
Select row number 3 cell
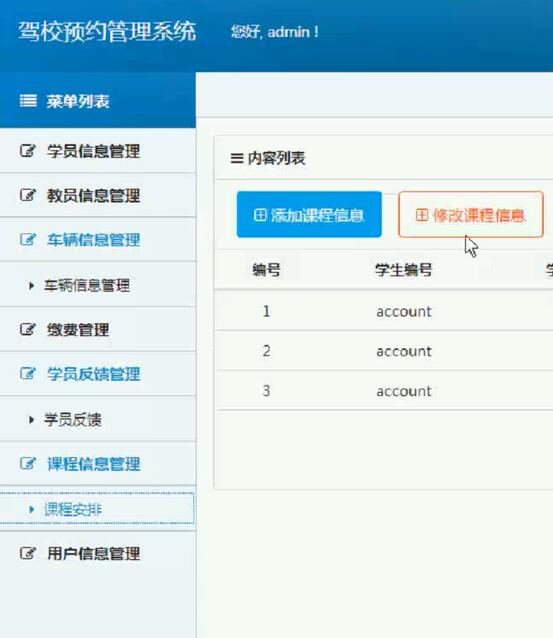[266, 391]
